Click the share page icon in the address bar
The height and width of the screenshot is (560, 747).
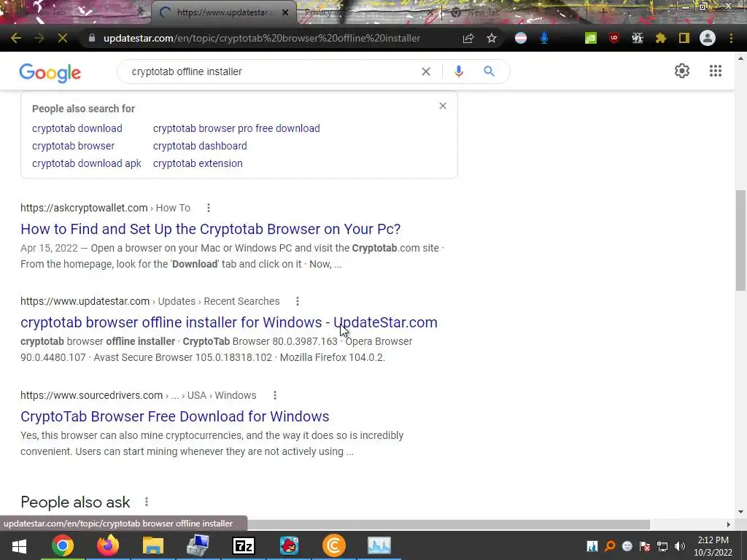pyautogui.click(x=468, y=38)
